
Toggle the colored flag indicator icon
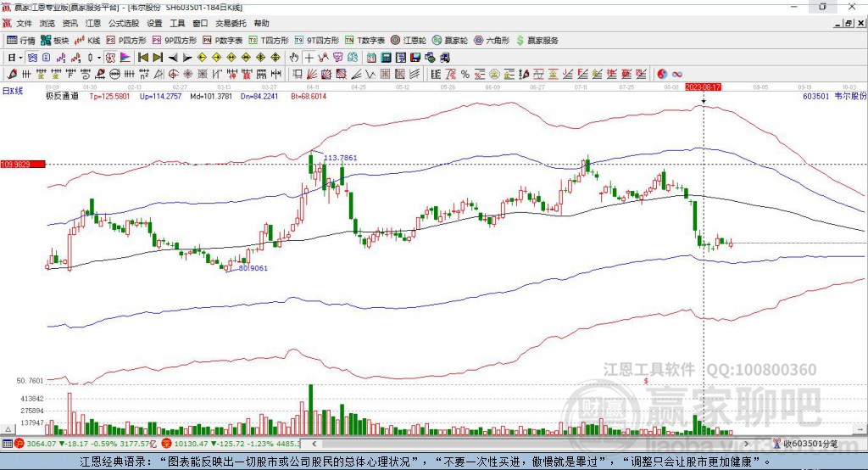tap(125, 58)
